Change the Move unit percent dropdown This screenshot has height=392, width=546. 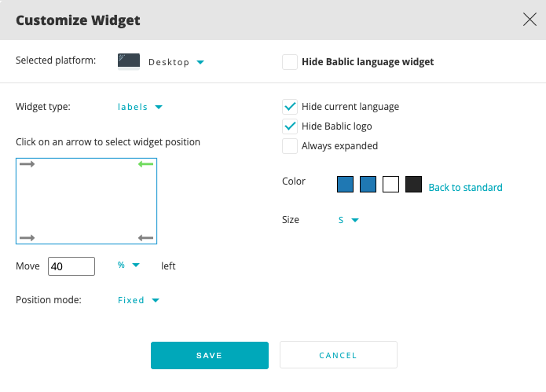click(x=129, y=266)
